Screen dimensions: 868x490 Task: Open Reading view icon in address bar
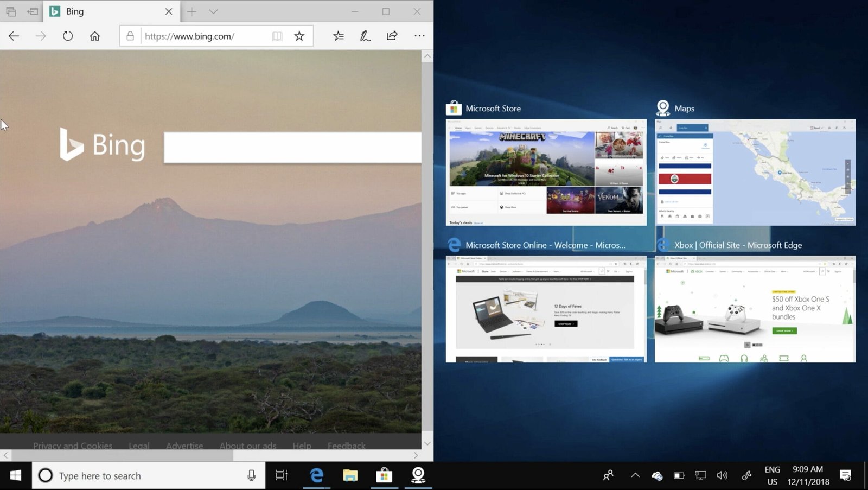pyautogui.click(x=277, y=36)
